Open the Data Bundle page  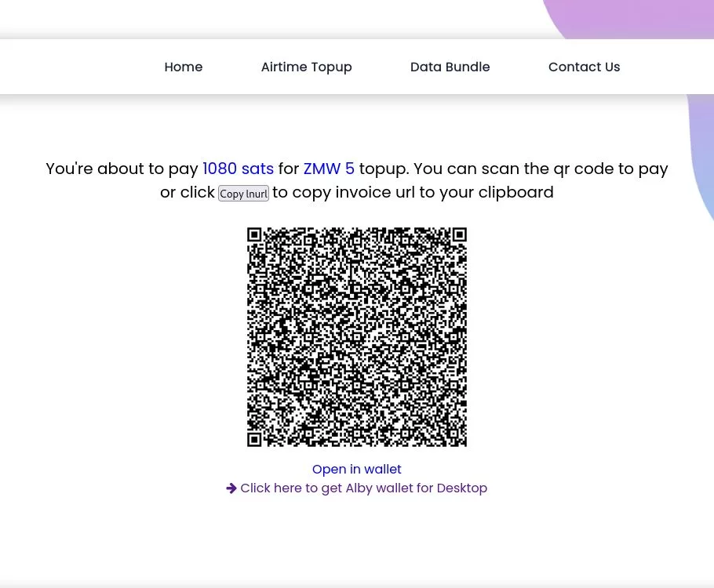point(450,67)
